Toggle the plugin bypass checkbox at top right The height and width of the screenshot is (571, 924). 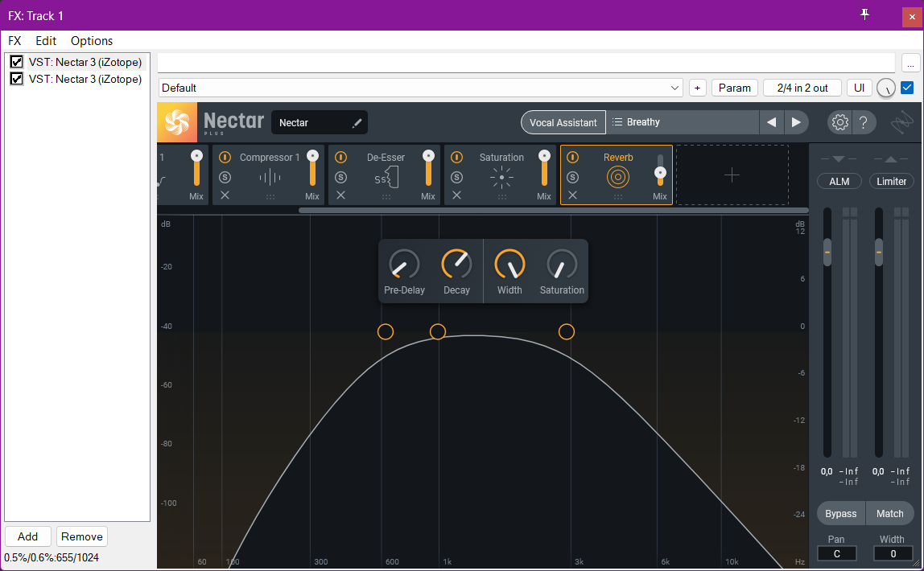point(907,88)
